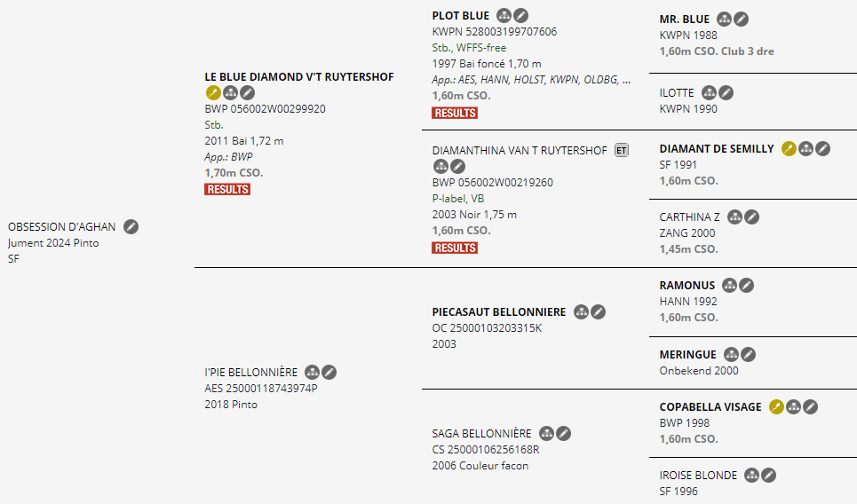
Task: Open the progeny icon next to Mr. Blue
Action: [724, 20]
